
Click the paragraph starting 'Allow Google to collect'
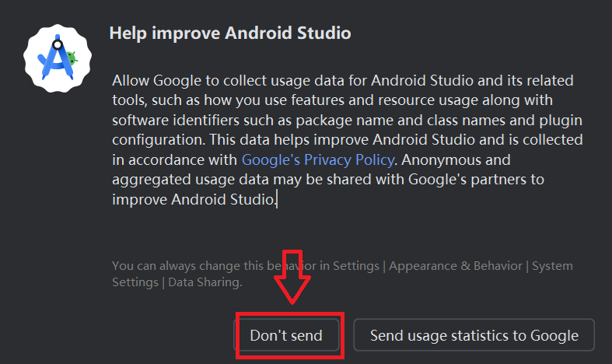pyautogui.click(x=348, y=140)
